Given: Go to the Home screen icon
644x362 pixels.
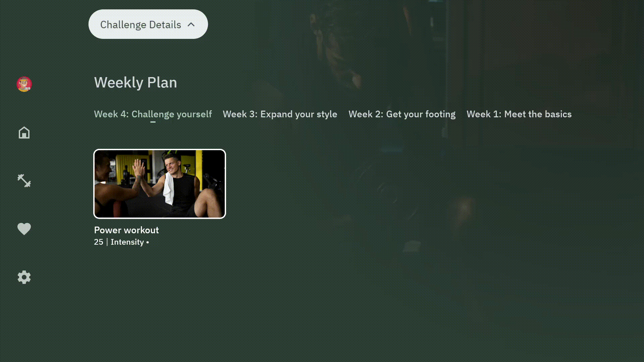Looking at the screenshot, I should [24, 133].
